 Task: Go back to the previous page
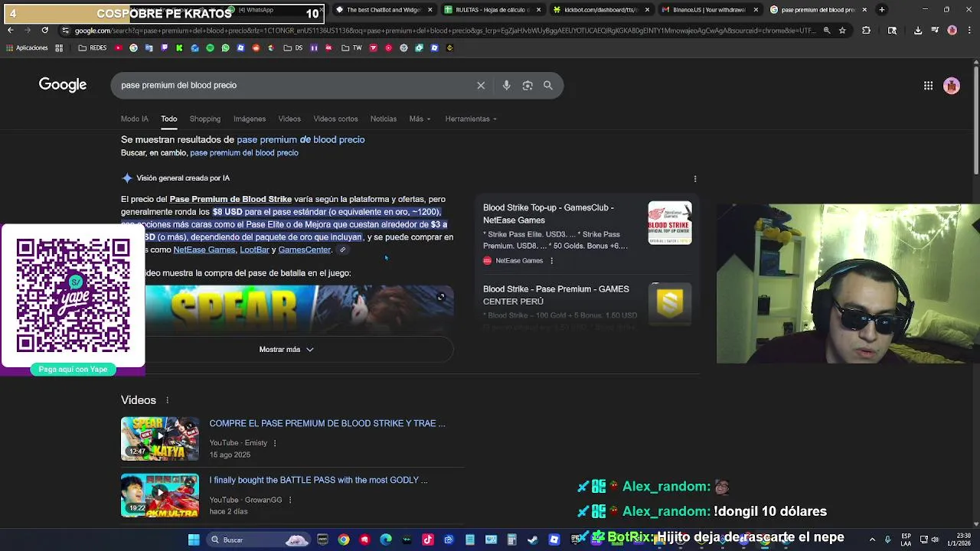point(10,30)
